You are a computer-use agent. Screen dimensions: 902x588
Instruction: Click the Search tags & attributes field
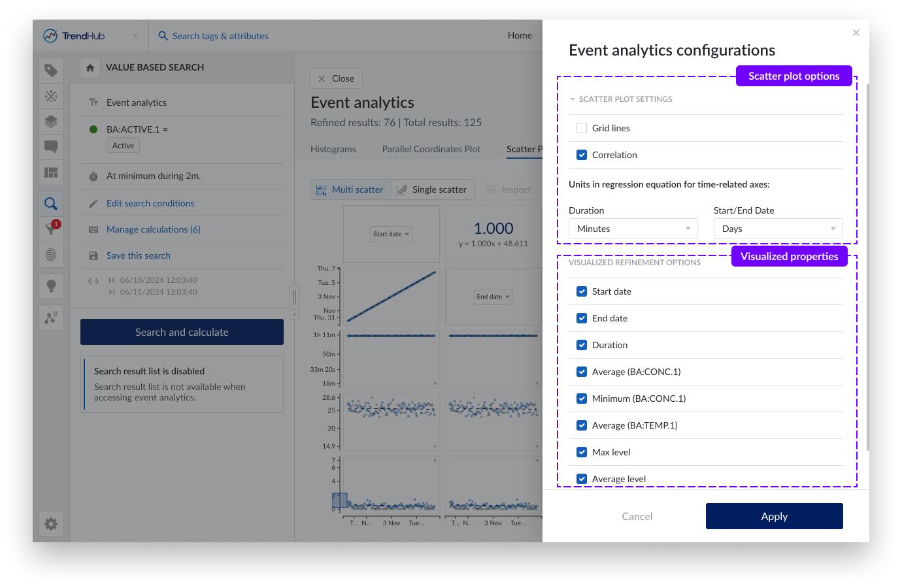point(220,36)
